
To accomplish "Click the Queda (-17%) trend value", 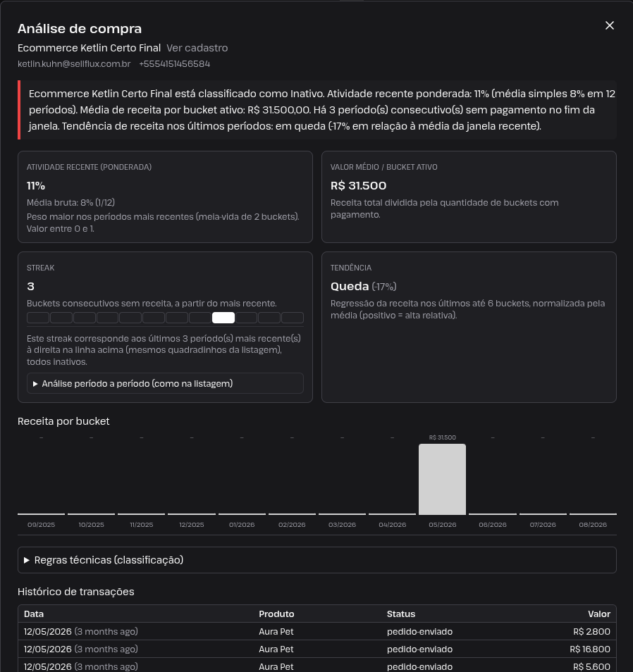I will pyautogui.click(x=363, y=286).
